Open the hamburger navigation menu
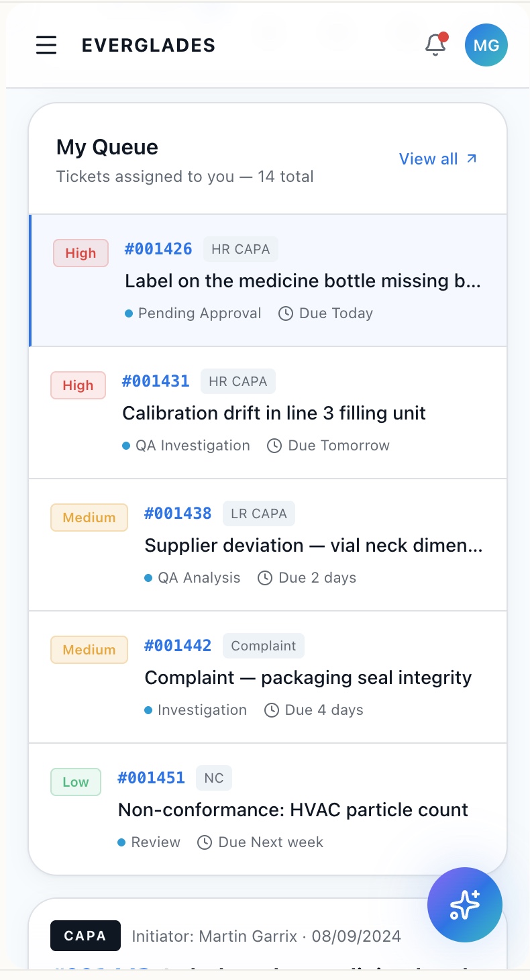The image size is (530, 980). tap(46, 45)
